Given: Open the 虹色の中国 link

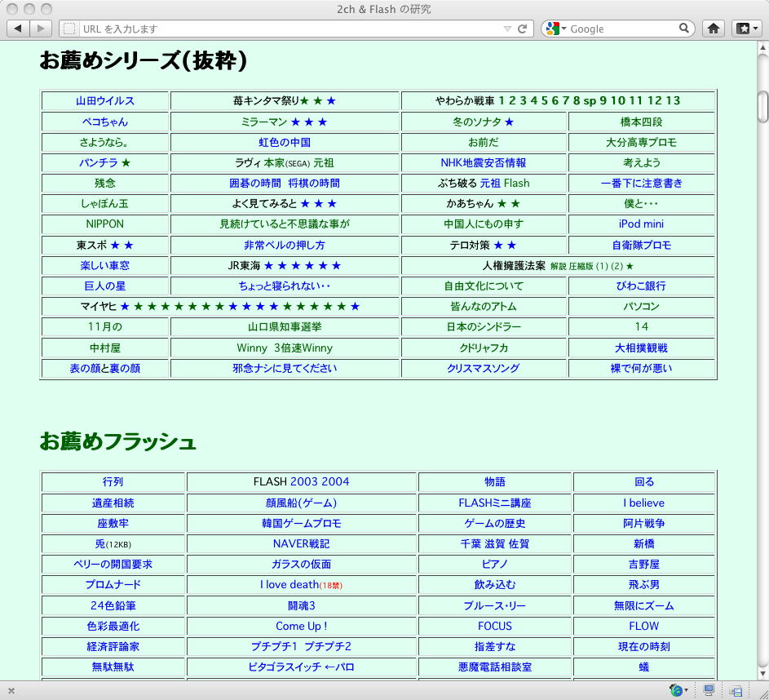Looking at the screenshot, I should coord(285,143).
